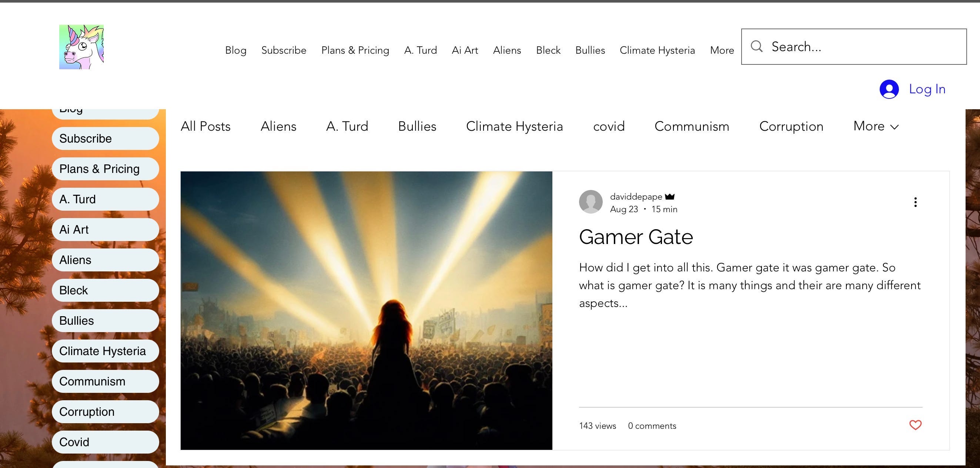Viewport: 980px width, 468px height.
Task: Click the admin crown badge icon
Action: [670, 197]
